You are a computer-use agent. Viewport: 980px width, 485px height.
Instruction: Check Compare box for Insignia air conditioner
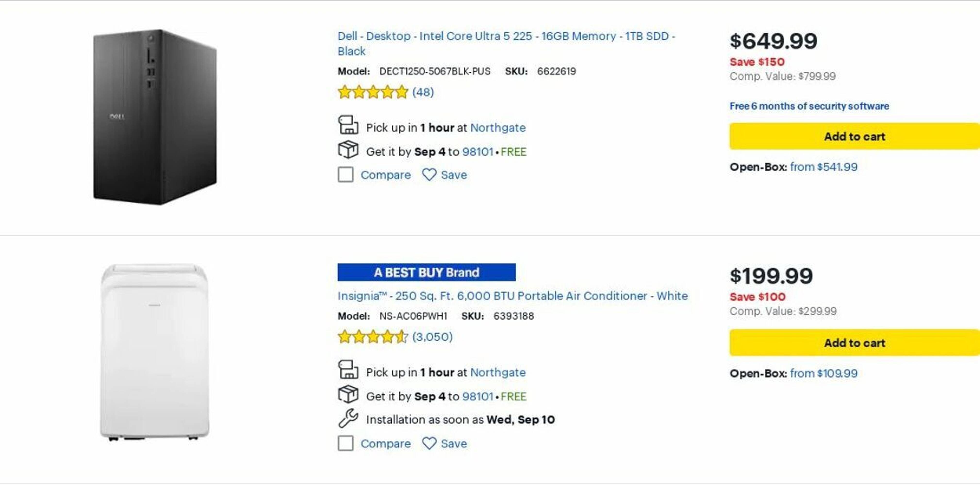[x=346, y=443]
